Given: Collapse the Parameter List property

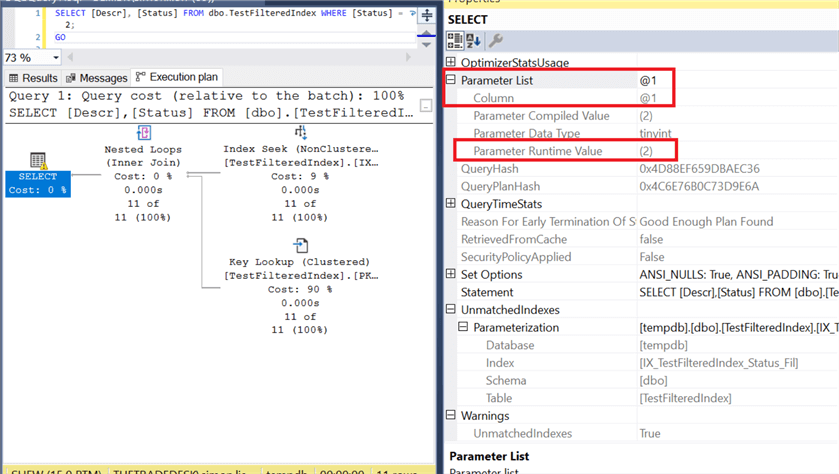Looking at the screenshot, I should tap(451, 80).
